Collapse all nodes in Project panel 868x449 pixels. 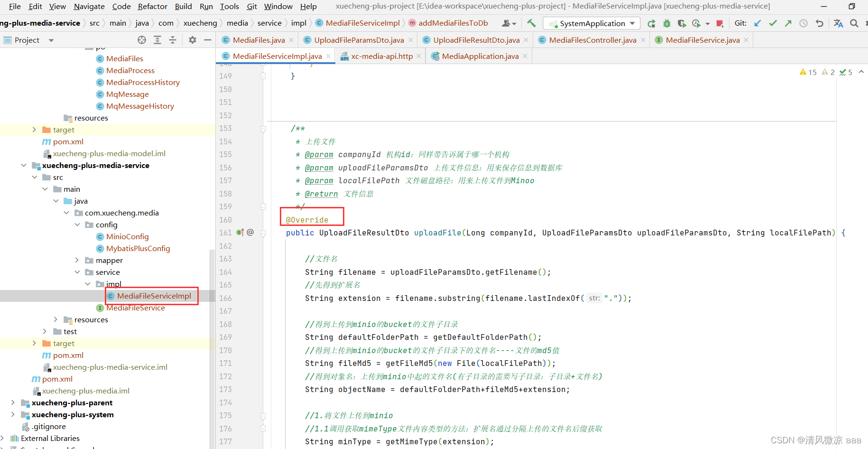click(173, 40)
